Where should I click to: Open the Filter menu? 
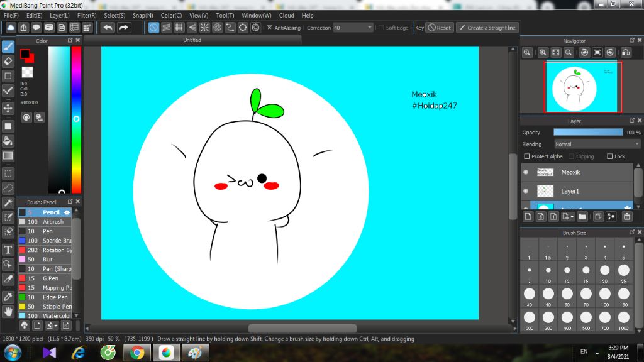(87, 15)
